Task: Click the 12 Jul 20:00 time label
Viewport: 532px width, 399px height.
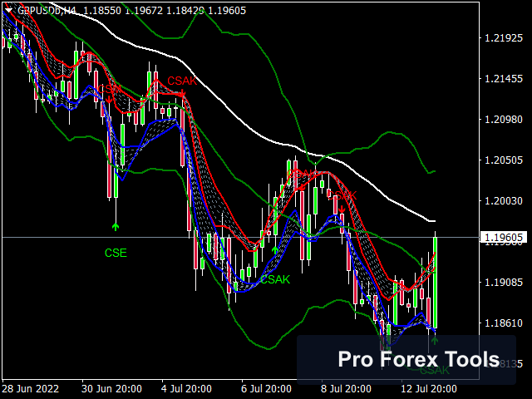Action: tap(429, 389)
